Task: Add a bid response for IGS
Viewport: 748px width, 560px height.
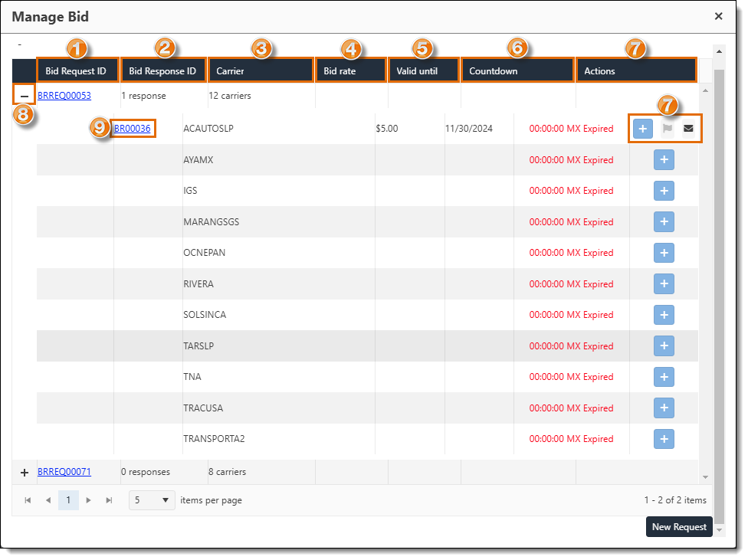Action: pos(664,191)
